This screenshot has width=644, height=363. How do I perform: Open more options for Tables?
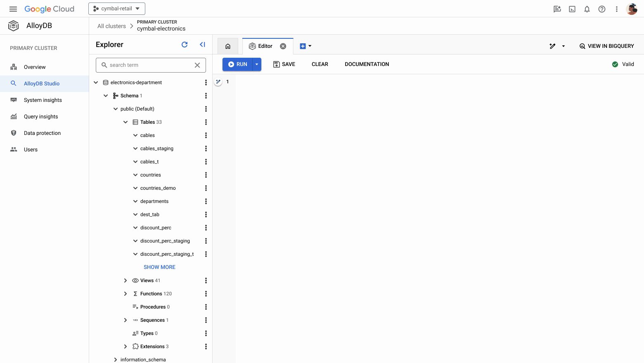[x=206, y=122]
